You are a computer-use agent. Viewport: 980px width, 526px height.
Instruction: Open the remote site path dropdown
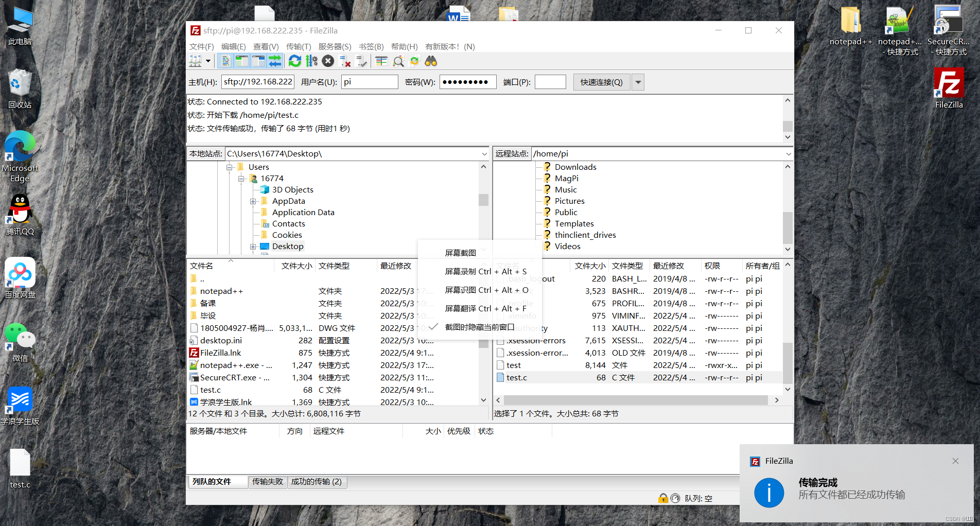[789, 154]
